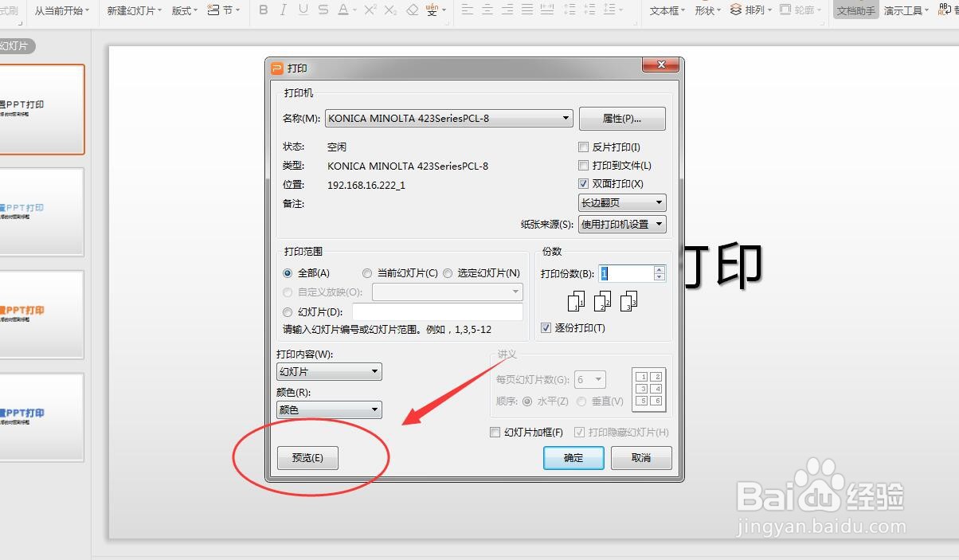Image resolution: width=959 pixels, height=560 pixels.
Task: Apply superscript formatting
Action: (x=370, y=10)
